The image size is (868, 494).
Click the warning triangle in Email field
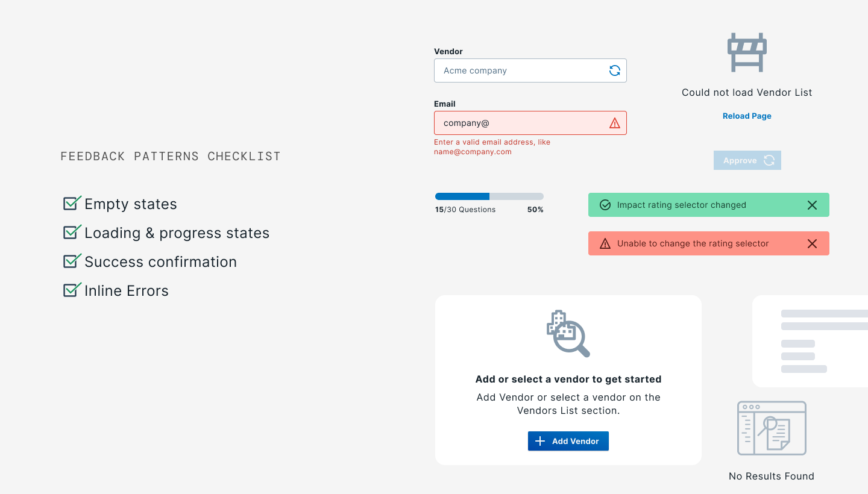(614, 123)
